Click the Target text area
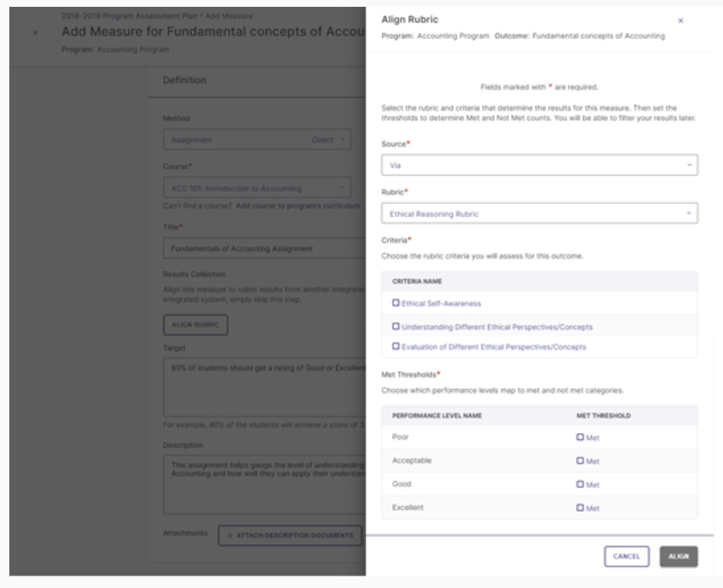 pos(264,388)
